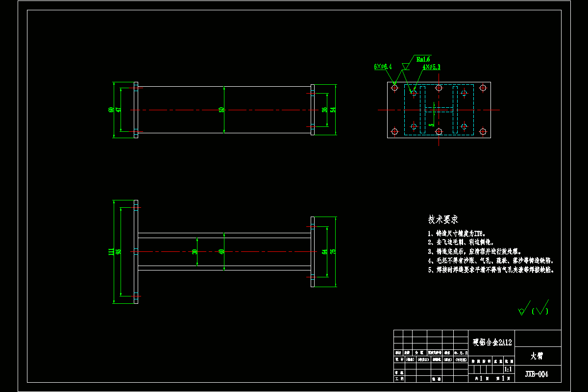The height and width of the screenshot is (392, 588).
Task: Click the '30' dimension on the web
Action: [x=195, y=251]
